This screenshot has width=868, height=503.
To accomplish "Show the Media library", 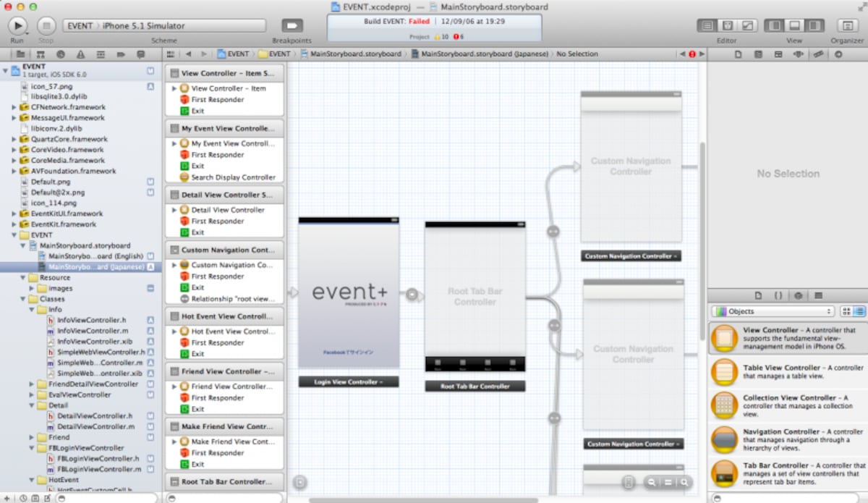I will click(818, 295).
